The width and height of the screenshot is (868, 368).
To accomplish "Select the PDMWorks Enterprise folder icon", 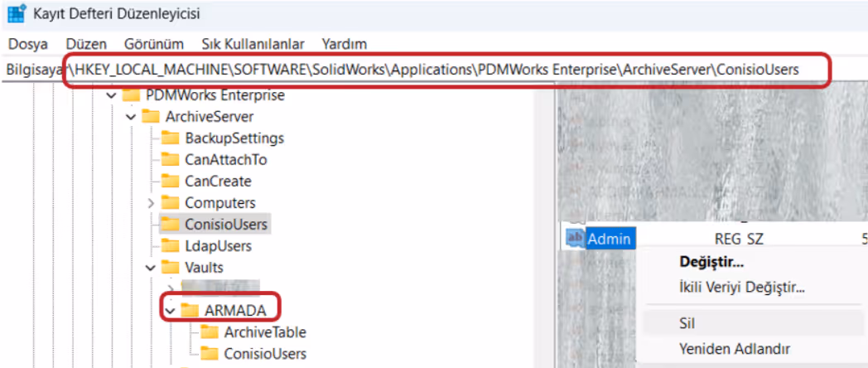I will click(x=131, y=95).
